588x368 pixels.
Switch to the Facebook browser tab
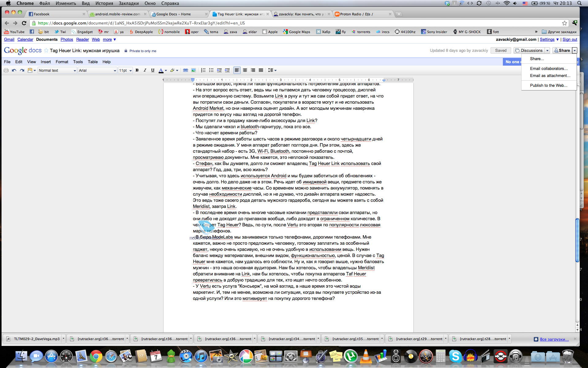(x=57, y=14)
